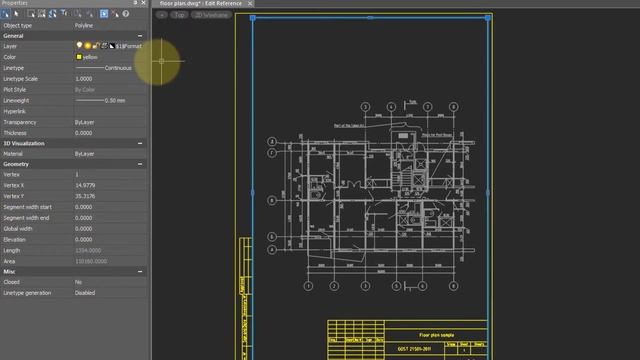640x360 pixels.
Task: Click grid axis bubble 7 above the plan
Action: click(427, 107)
